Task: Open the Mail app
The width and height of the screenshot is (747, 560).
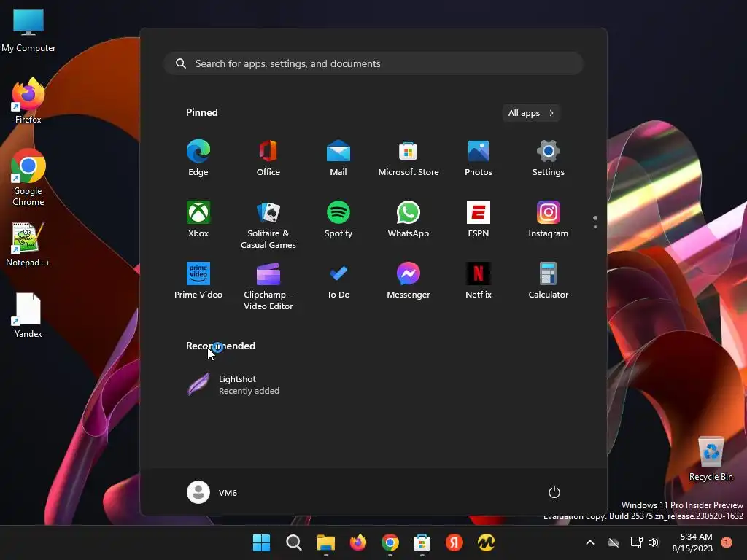Action: tap(338, 158)
